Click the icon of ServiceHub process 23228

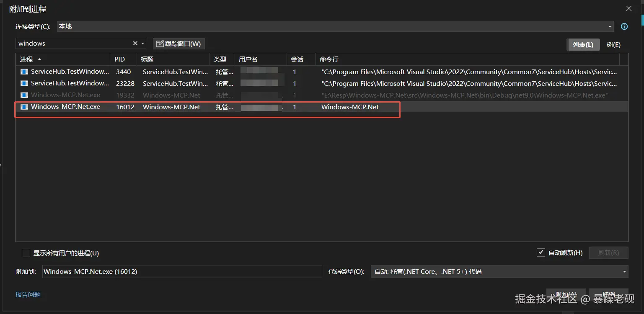(24, 83)
